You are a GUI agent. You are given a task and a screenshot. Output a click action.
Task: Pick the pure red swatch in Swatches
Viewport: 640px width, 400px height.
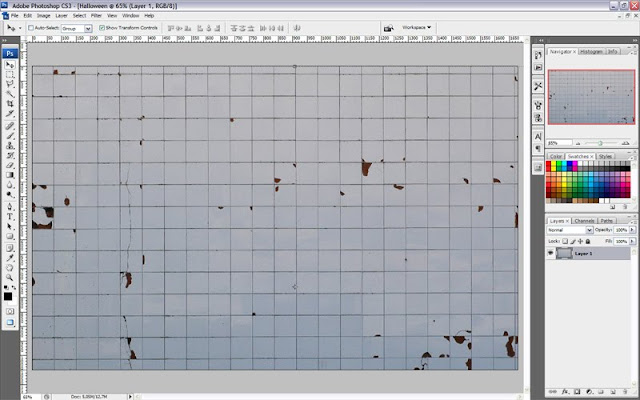pos(549,164)
